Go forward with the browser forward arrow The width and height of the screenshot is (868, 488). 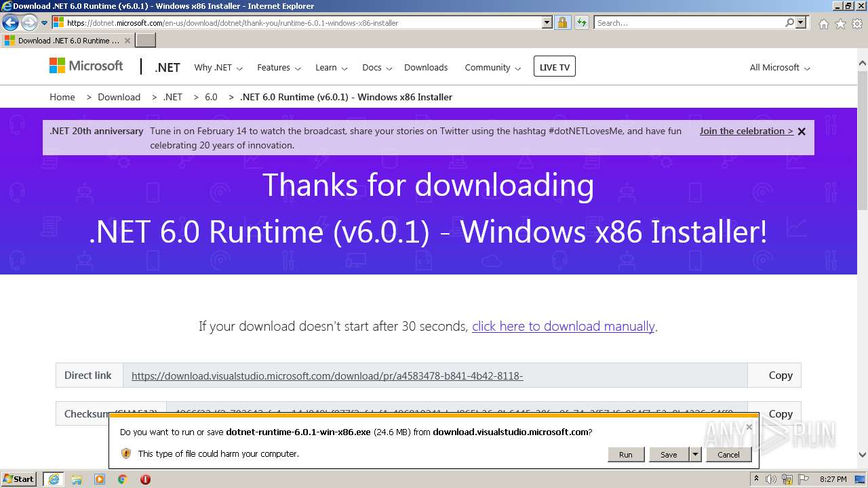point(29,23)
